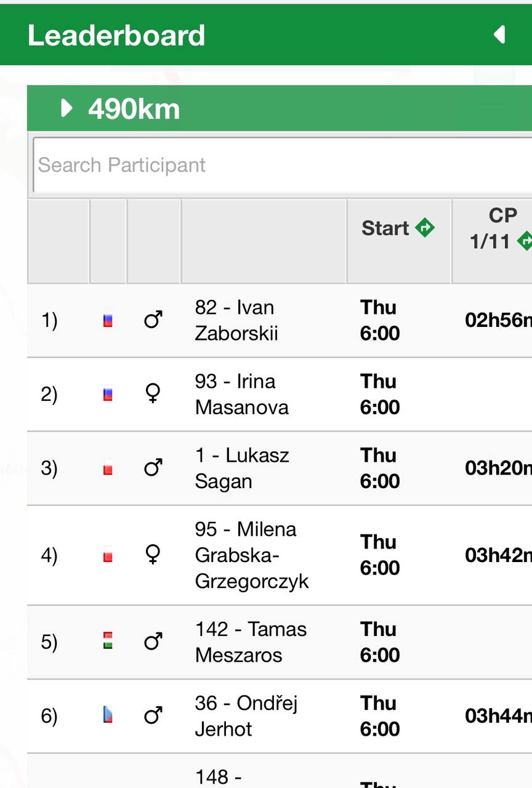This screenshot has height=788, width=532.
Task: Click the 02h56m checkpoint time for Zaborskii
Action: [498, 321]
